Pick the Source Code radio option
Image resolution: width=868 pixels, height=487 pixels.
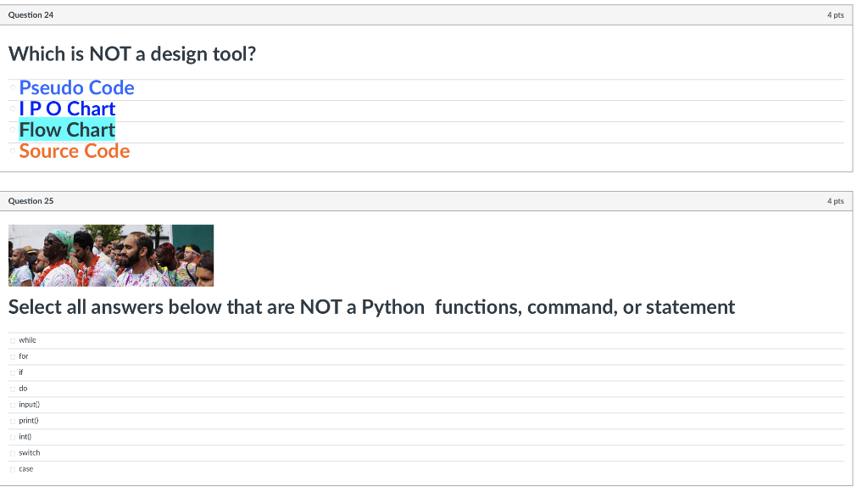pos(13,151)
